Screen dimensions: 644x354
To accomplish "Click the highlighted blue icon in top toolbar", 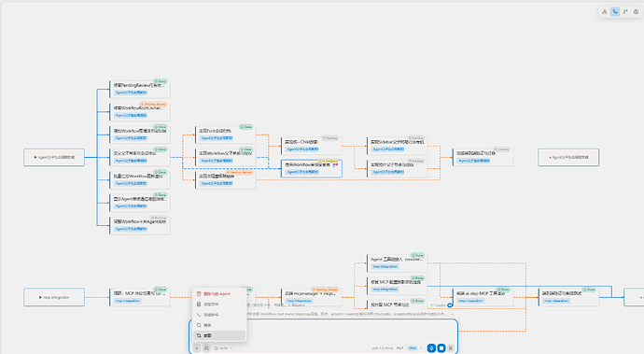I will click(615, 12).
